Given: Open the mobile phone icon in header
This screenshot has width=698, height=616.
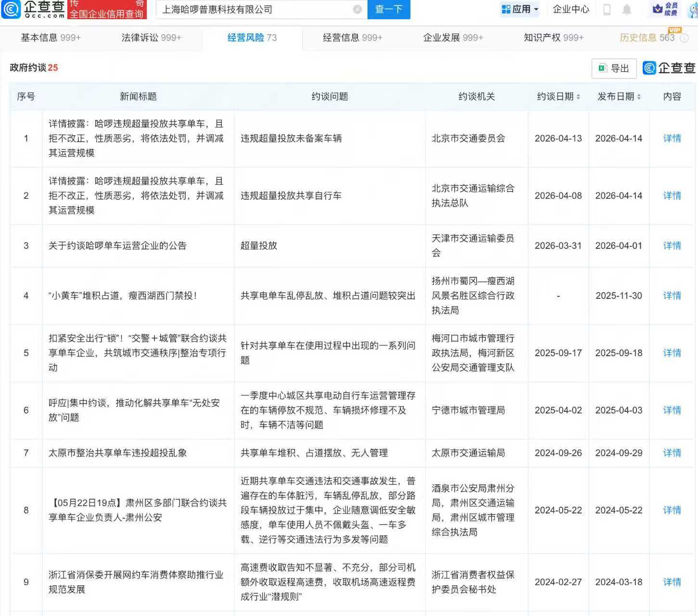Looking at the screenshot, I should [x=607, y=9].
